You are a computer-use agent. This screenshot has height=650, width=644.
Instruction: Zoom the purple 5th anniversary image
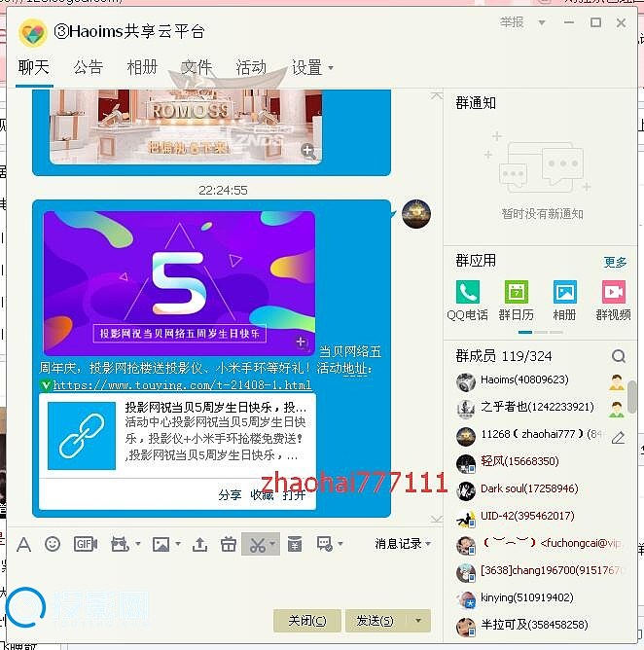point(301,343)
